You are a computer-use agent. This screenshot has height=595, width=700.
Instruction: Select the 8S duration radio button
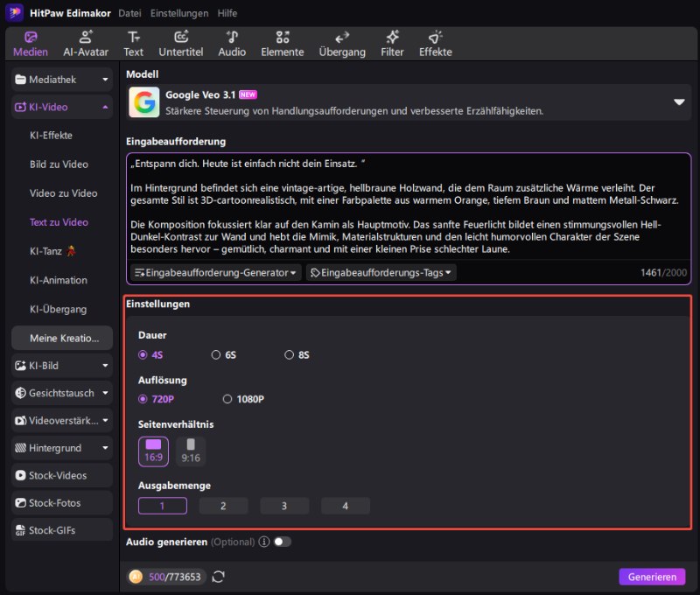[x=290, y=354]
